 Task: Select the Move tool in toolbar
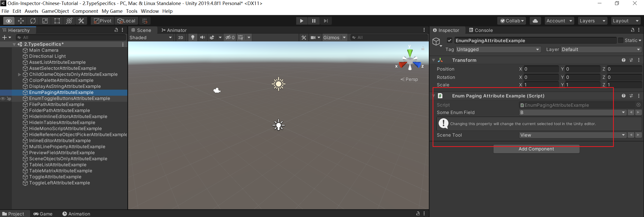pos(21,21)
